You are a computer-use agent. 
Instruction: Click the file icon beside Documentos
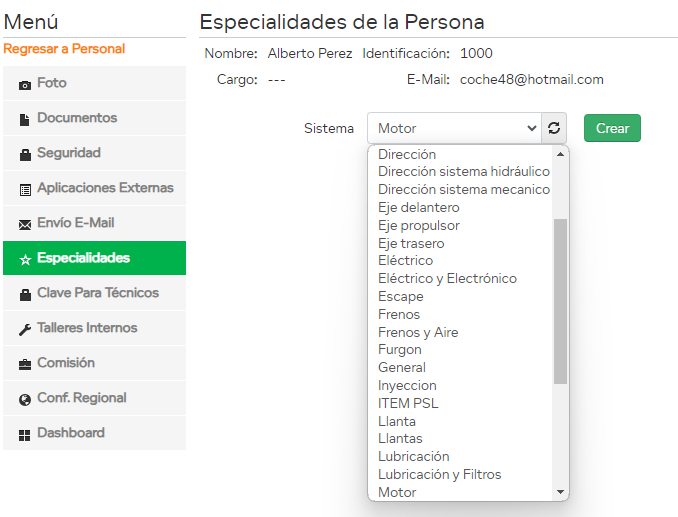coord(25,119)
